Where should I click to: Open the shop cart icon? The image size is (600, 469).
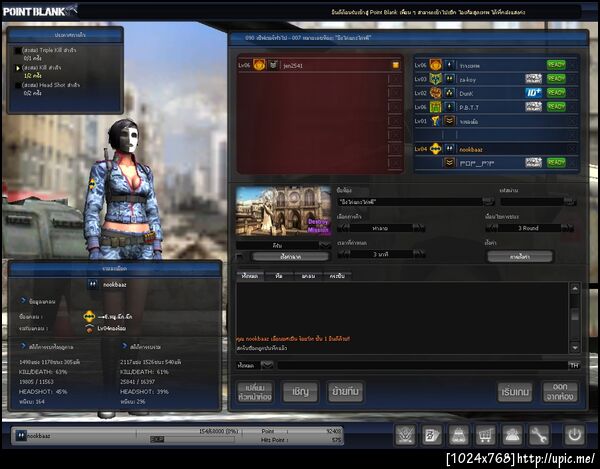[x=485, y=435]
